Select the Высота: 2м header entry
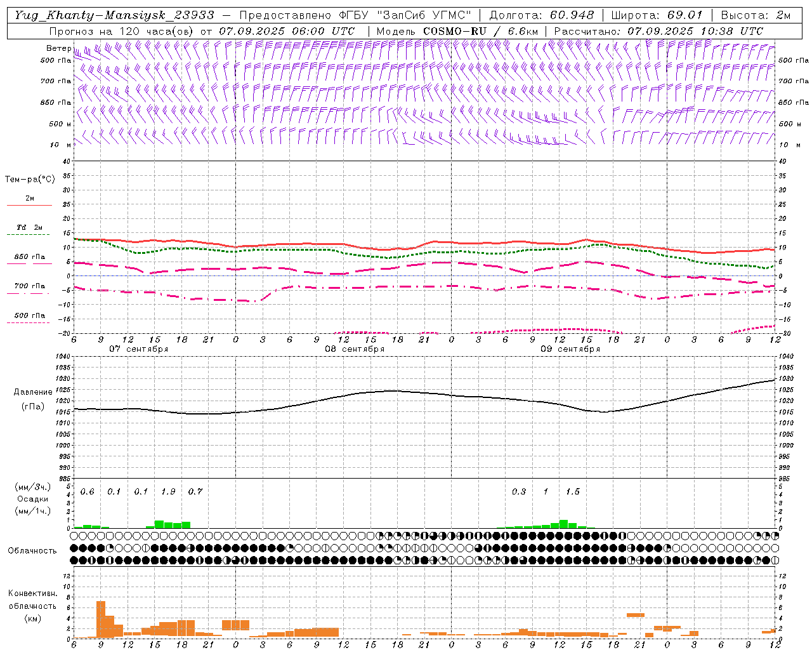The image size is (812, 650). pyautogui.click(x=756, y=15)
